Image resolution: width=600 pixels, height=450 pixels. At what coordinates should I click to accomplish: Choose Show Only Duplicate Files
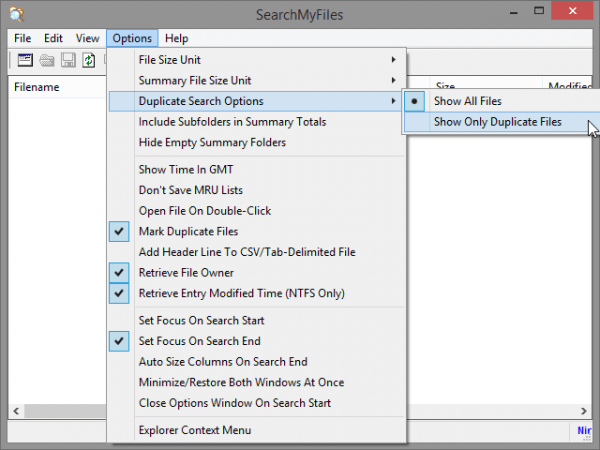tap(497, 122)
